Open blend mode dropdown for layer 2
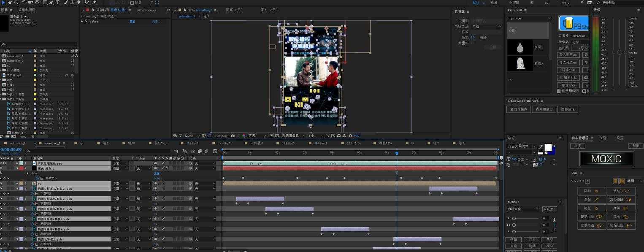The image size is (644, 252). (x=120, y=168)
